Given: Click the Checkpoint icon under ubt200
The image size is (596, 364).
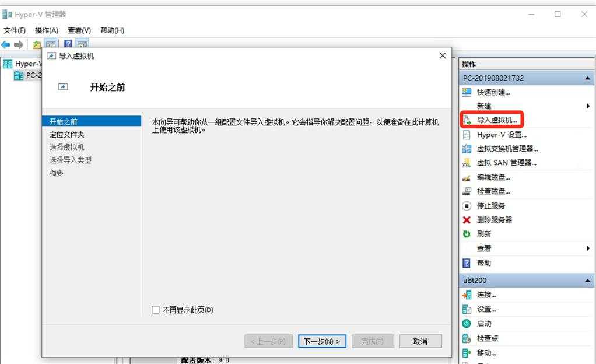Looking at the screenshot, I should (467, 338).
